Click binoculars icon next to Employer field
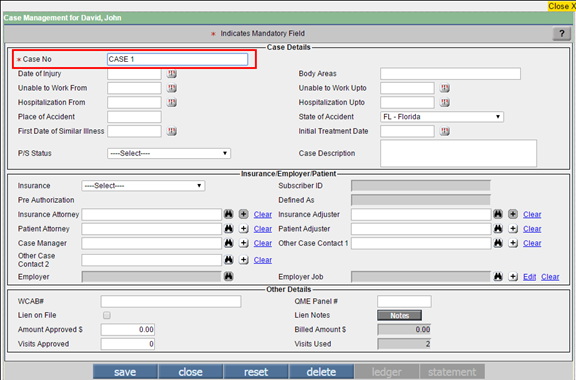Viewport: 576px width, 380px height. (x=228, y=277)
